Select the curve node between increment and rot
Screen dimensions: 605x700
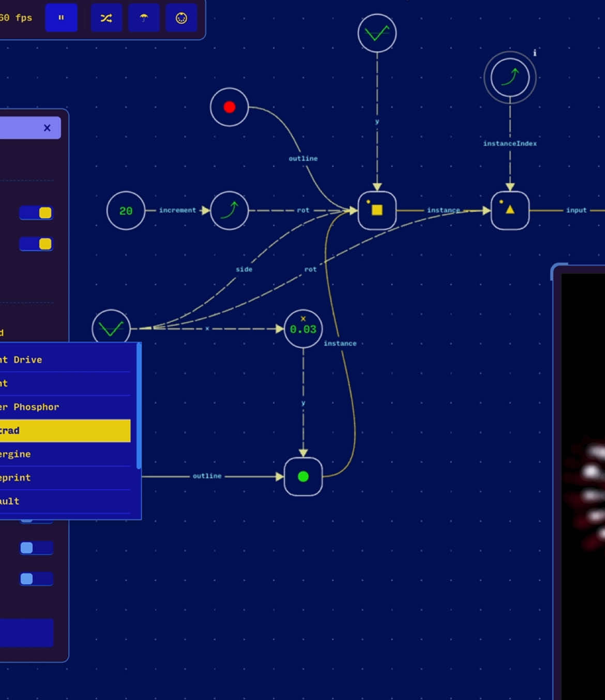[230, 211]
